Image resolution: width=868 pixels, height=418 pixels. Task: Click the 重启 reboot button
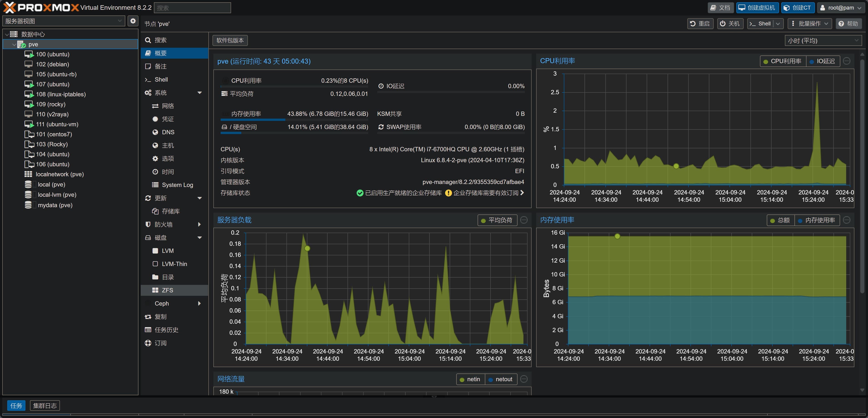[700, 24]
